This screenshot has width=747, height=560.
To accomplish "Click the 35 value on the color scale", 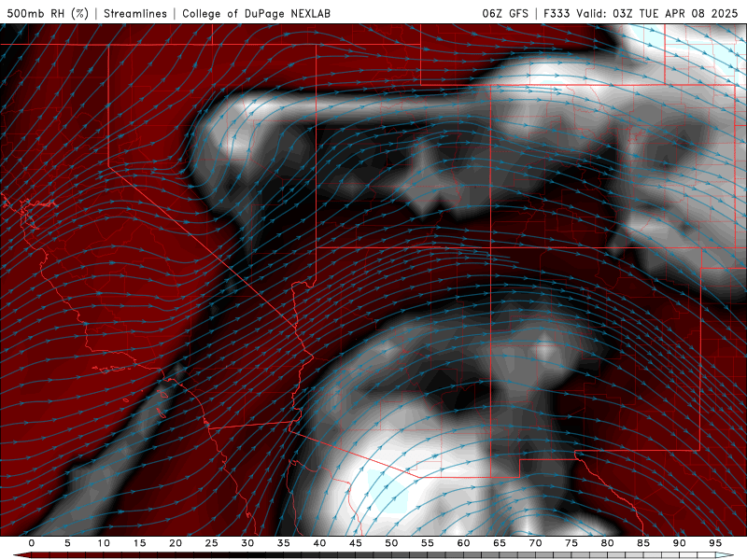I will point(284,543).
